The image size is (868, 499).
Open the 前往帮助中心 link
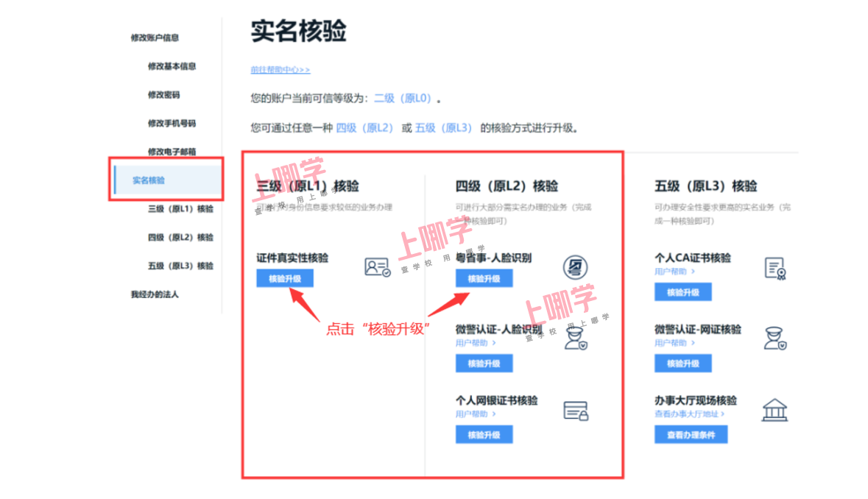point(280,70)
